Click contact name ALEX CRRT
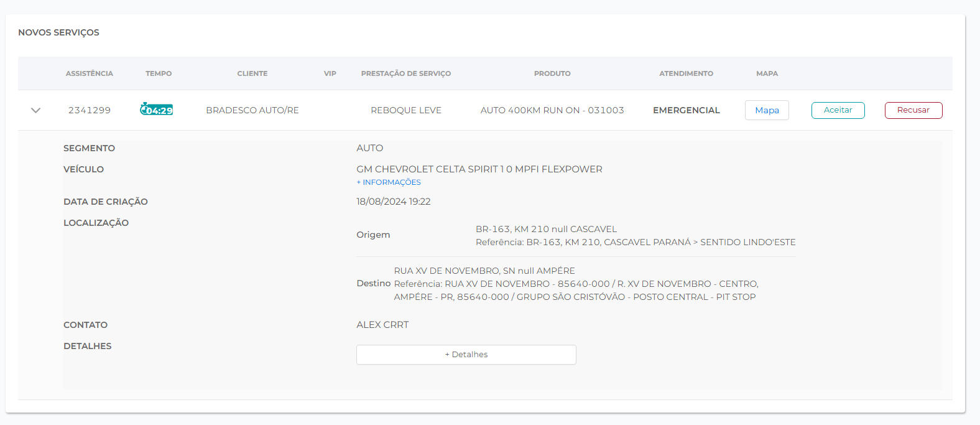Image resolution: width=980 pixels, height=425 pixels. (x=382, y=325)
